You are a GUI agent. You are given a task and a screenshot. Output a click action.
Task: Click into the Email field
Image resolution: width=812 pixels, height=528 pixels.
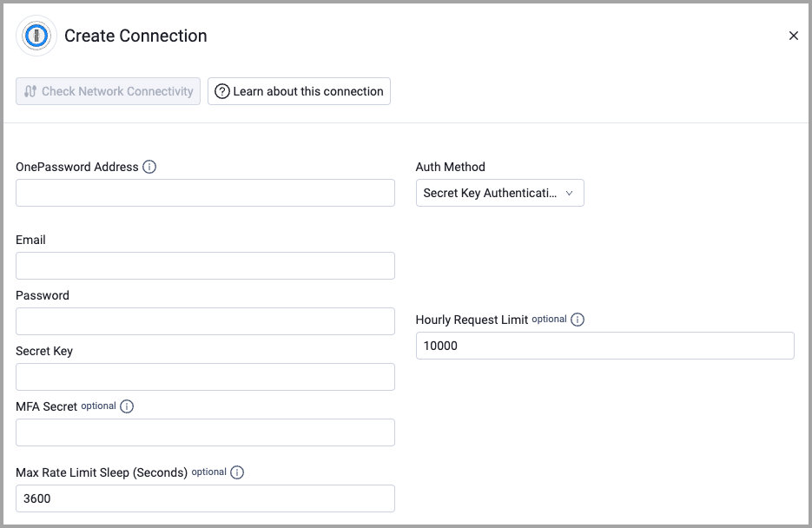[205, 266]
